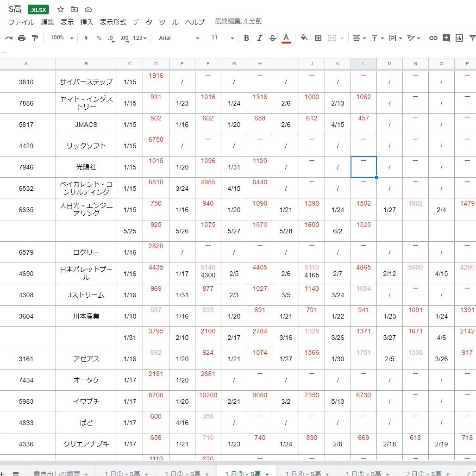
Task: Open 最終編集: 4 分前 history link
Action: pos(238,21)
